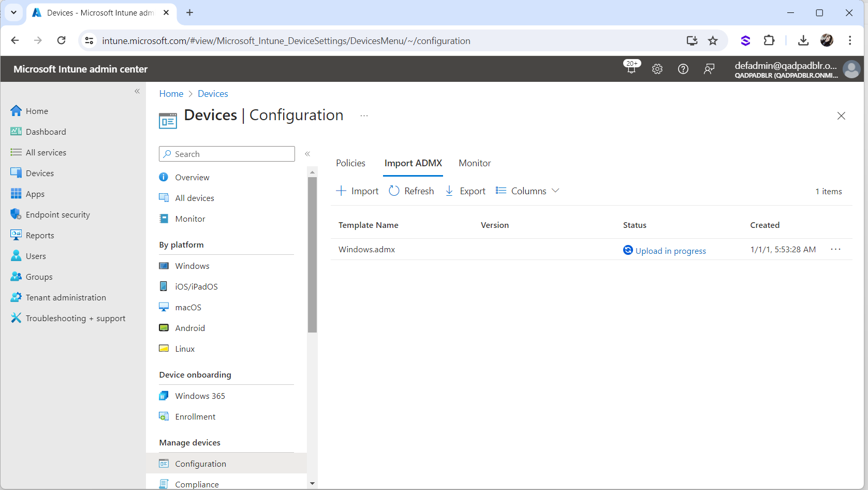Screen dimensions: 868x490
Task: Collapse the Devices resource menu
Action: (x=307, y=154)
